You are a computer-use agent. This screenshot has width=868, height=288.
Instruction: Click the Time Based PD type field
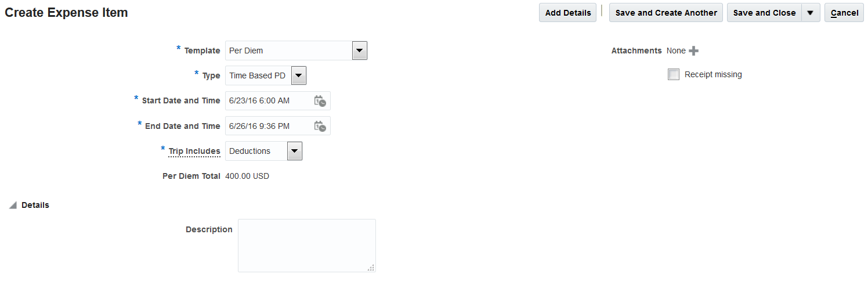pos(257,75)
